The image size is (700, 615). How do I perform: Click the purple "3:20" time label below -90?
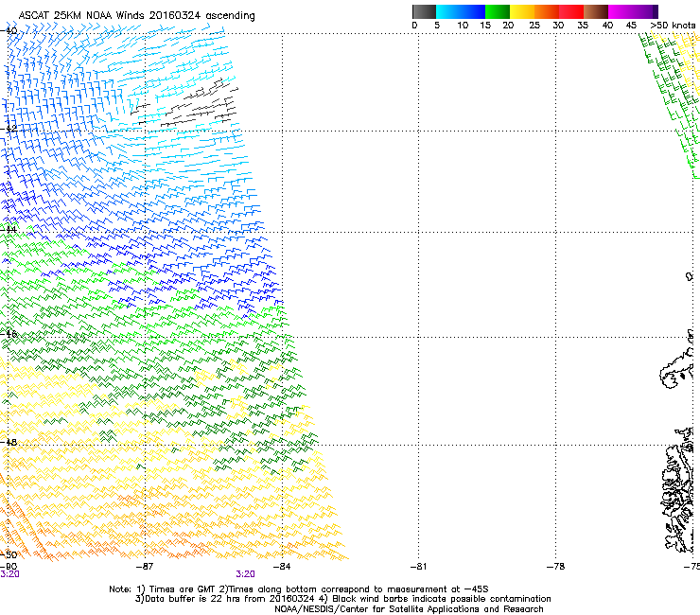pos(9,574)
